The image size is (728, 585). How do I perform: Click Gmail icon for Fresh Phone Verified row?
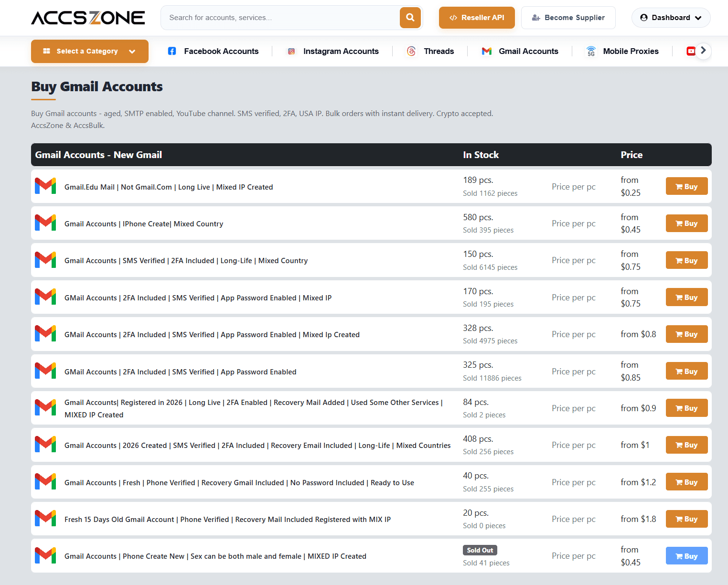45,482
